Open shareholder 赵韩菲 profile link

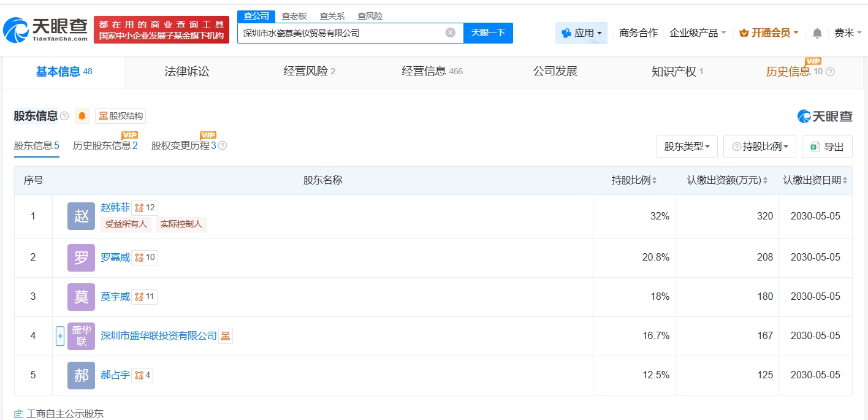(x=115, y=208)
